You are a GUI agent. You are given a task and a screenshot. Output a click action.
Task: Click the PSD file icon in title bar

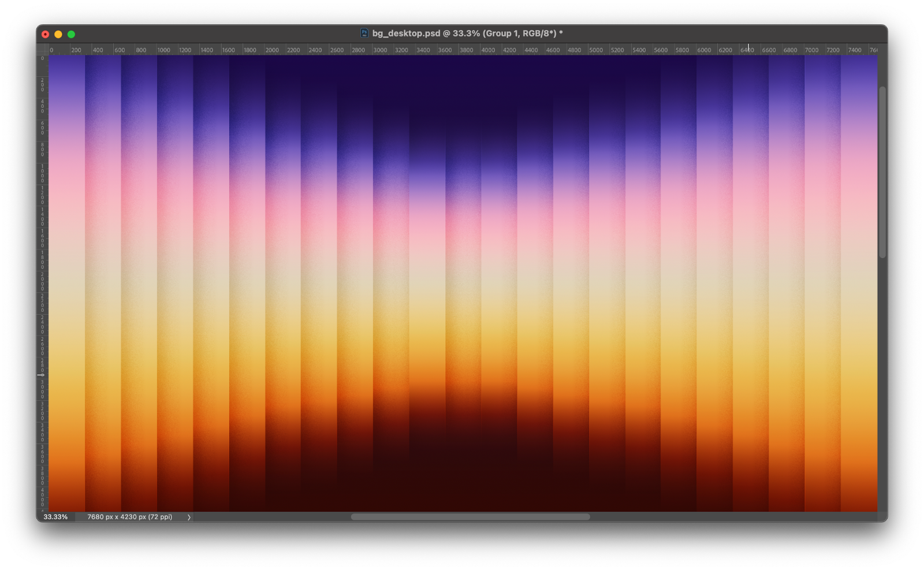(364, 33)
